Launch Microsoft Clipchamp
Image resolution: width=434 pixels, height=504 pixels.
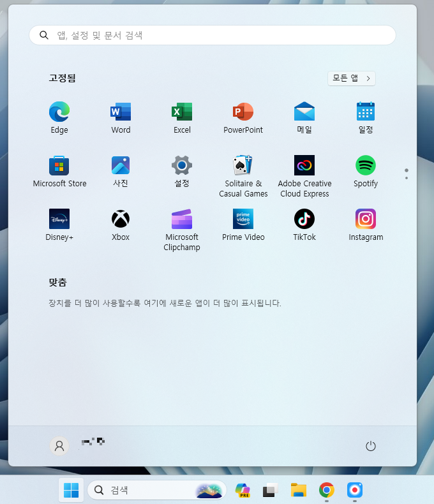(x=182, y=230)
